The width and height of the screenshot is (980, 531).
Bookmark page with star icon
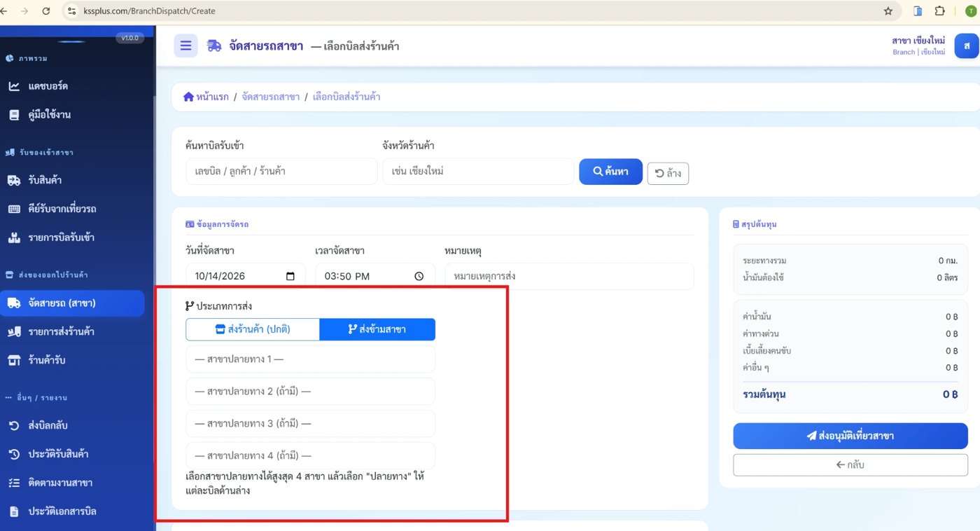[888, 11]
